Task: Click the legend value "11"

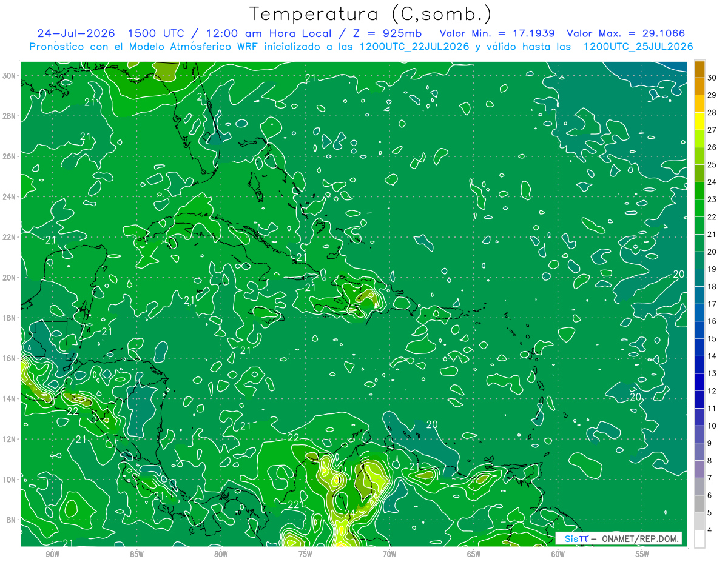Action: (x=712, y=409)
